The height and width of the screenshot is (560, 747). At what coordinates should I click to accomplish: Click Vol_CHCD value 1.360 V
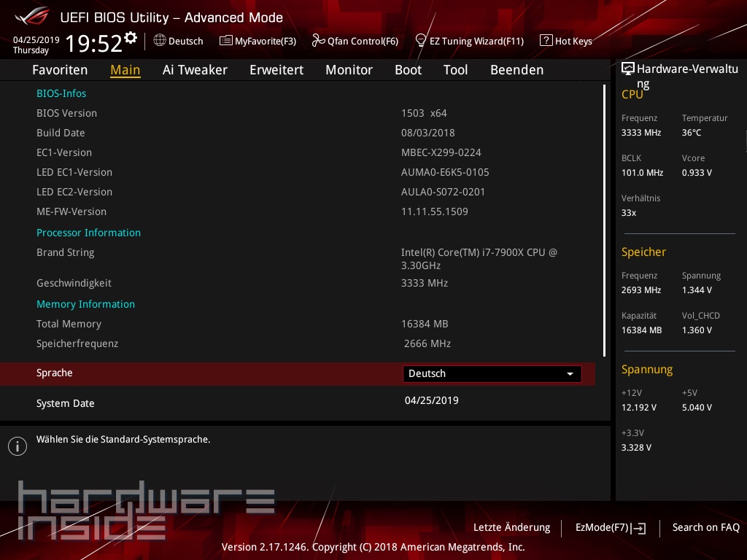697,330
